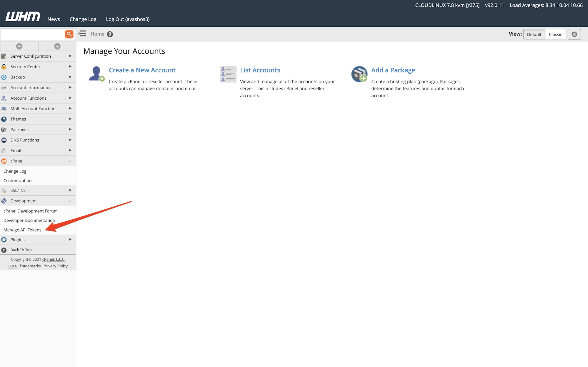The height and width of the screenshot is (367, 588).
Task: Expand Multi Account Functions arrow
Action: (70, 108)
